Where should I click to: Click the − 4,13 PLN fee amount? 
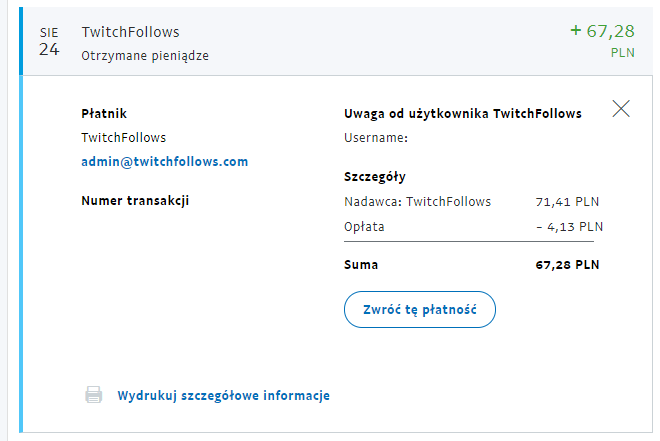point(569,227)
